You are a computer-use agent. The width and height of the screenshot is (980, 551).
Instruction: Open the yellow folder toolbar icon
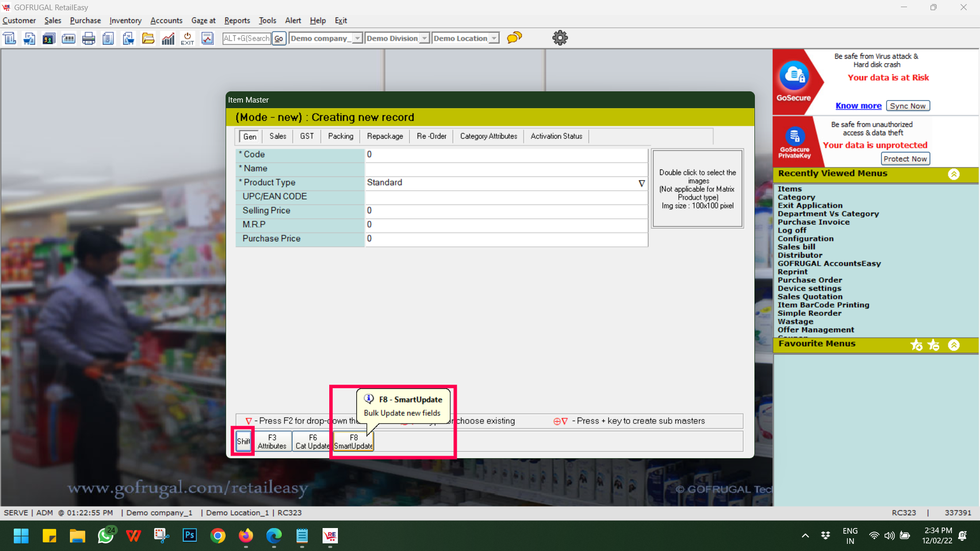click(148, 38)
